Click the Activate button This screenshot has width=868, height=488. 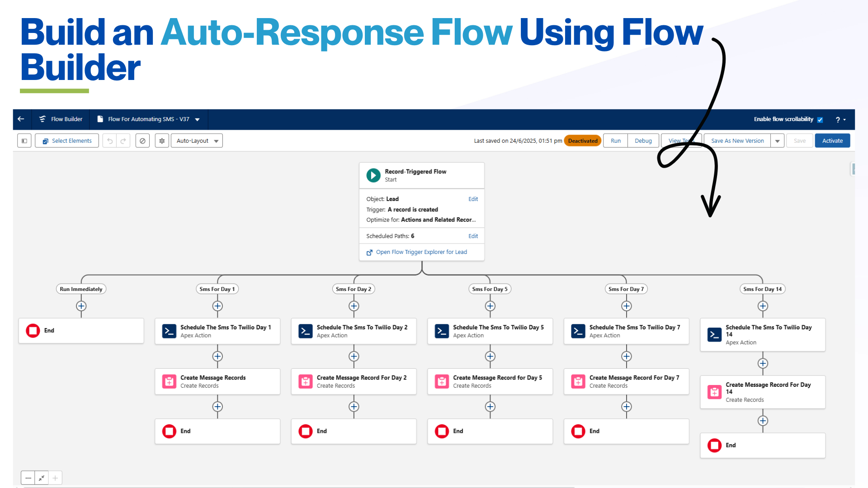832,141
